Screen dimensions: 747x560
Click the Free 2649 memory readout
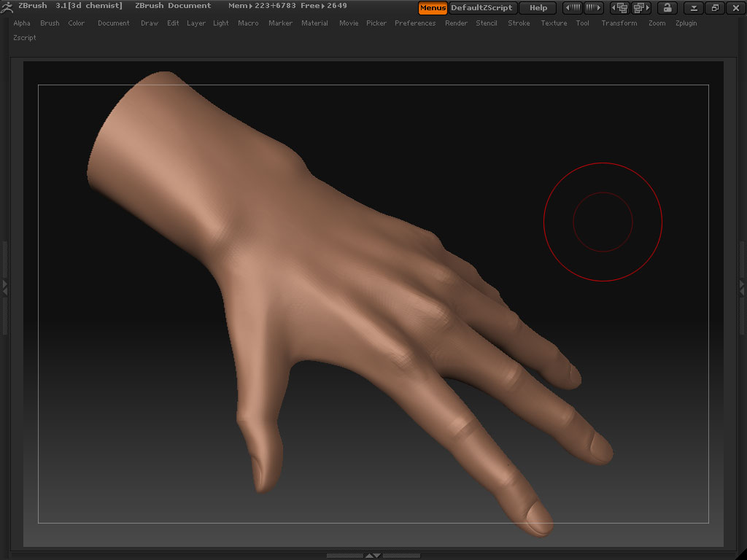(x=323, y=6)
